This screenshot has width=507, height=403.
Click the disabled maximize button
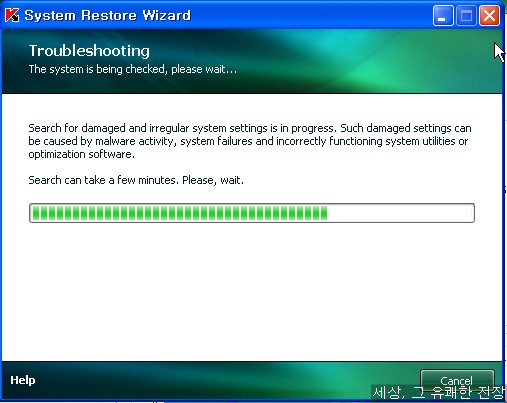tap(466, 15)
